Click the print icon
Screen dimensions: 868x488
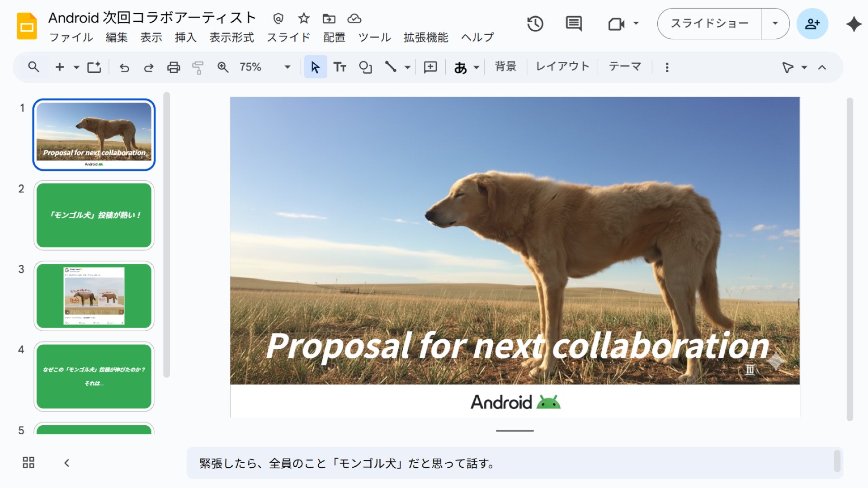point(174,67)
